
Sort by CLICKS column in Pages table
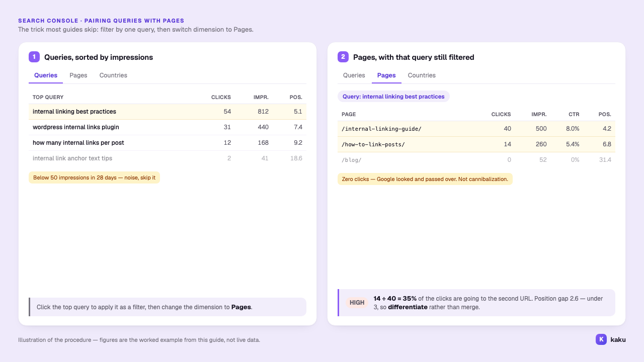(x=501, y=114)
